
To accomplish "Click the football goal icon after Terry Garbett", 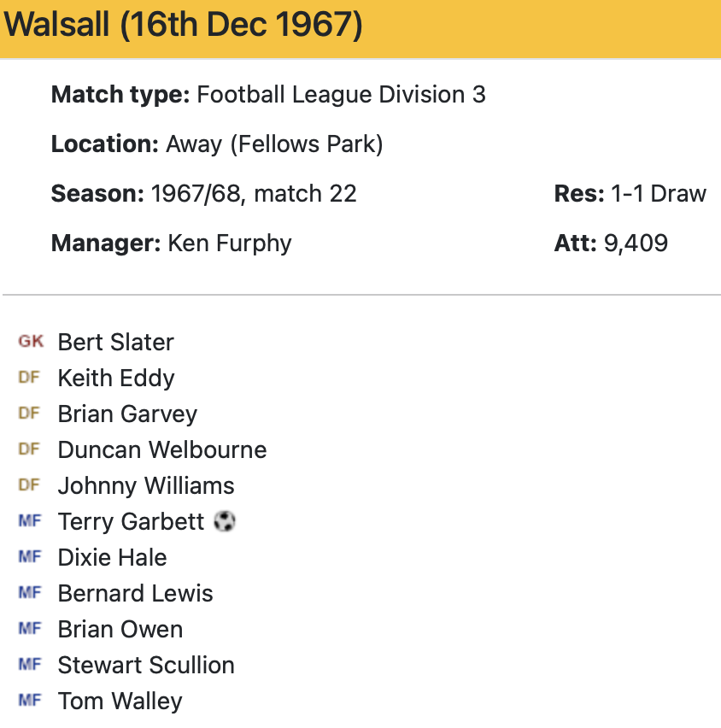I will click(224, 521).
